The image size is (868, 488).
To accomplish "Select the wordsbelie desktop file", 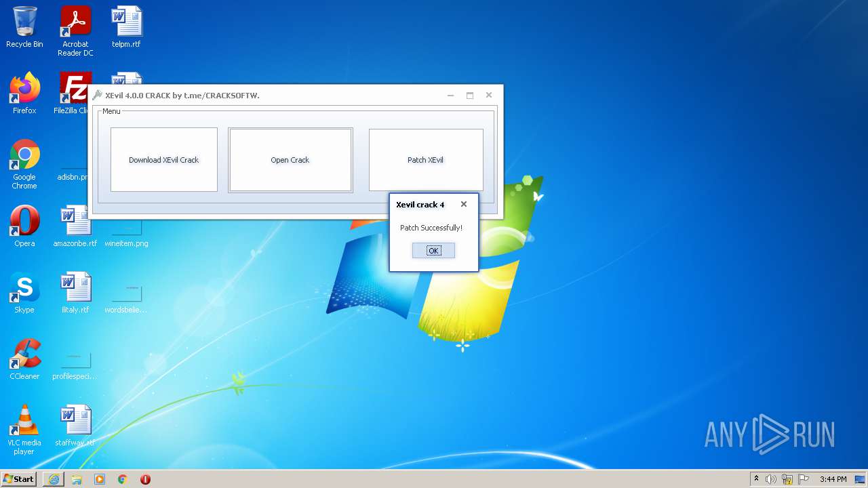I will (126, 298).
